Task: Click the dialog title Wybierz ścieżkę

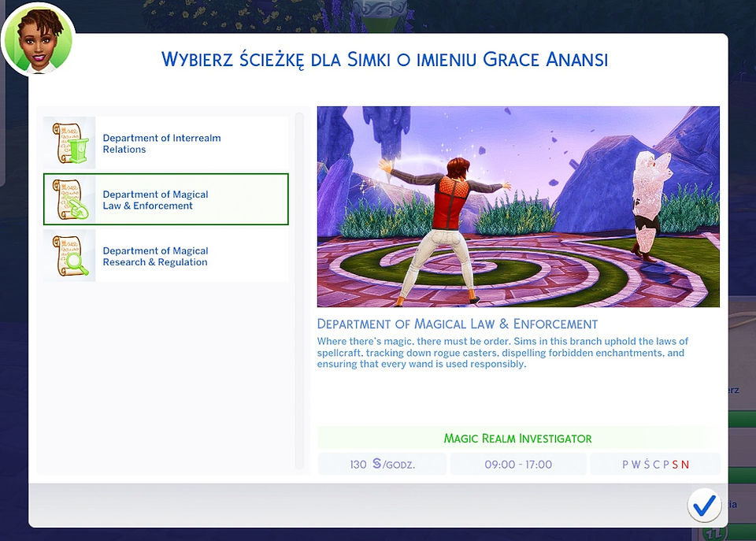Action: coord(384,60)
